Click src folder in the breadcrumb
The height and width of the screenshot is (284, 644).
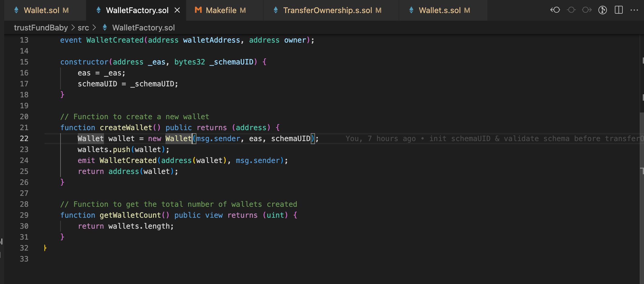[x=83, y=28]
